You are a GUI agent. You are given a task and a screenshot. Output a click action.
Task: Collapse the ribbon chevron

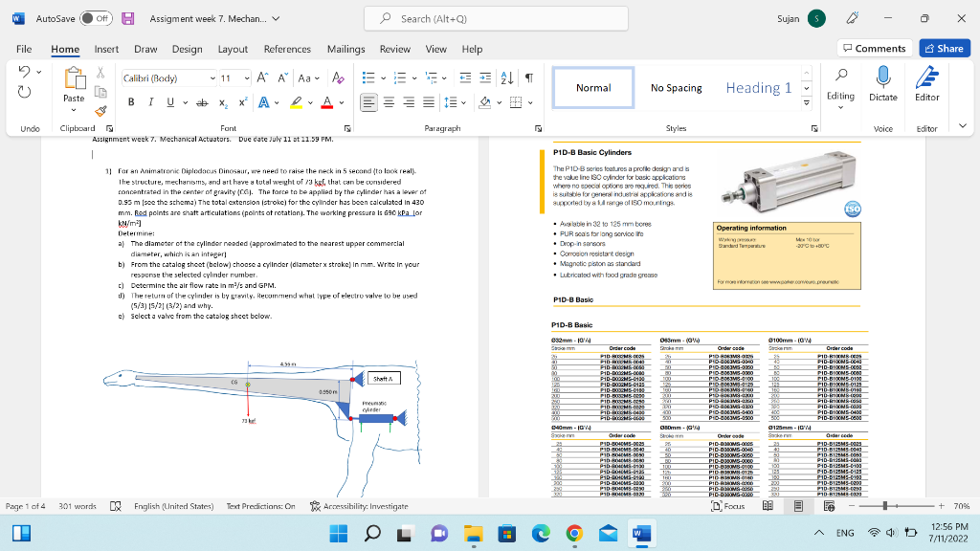click(x=963, y=125)
